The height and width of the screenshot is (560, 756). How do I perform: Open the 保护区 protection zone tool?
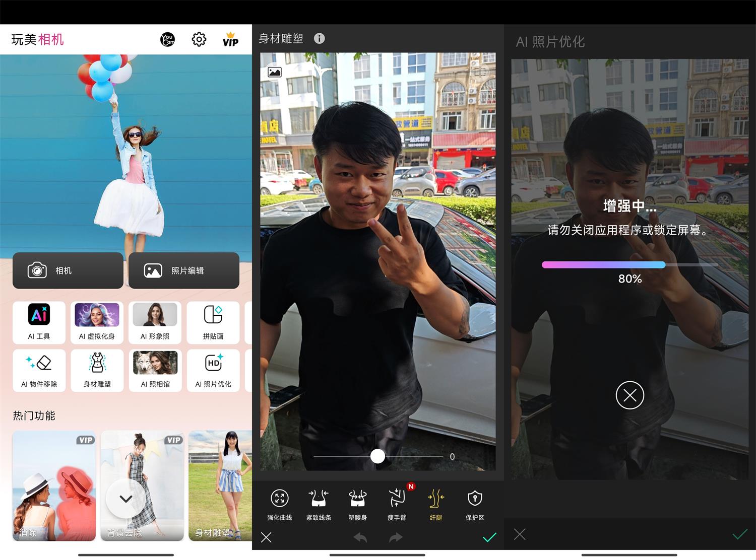point(475,504)
